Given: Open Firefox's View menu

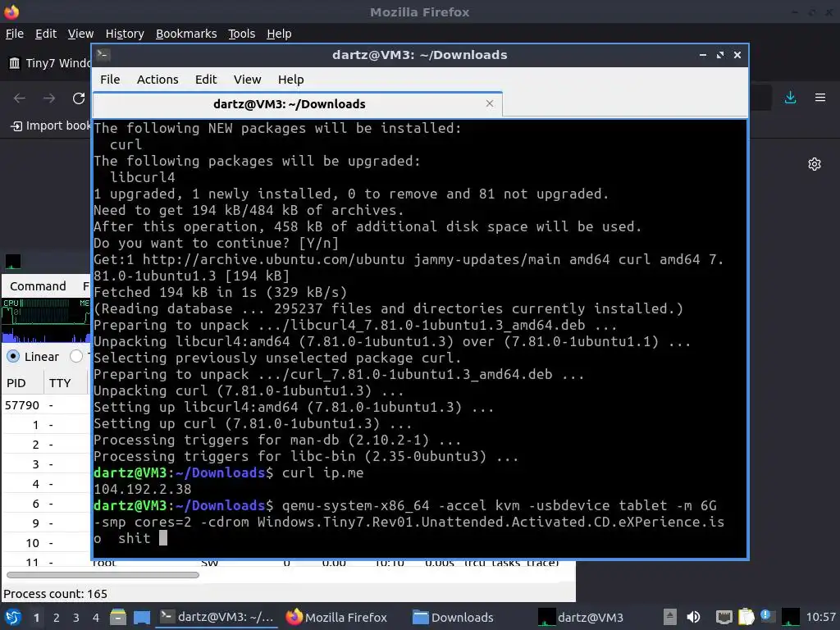Looking at the screenshot, I should (80, 34).
